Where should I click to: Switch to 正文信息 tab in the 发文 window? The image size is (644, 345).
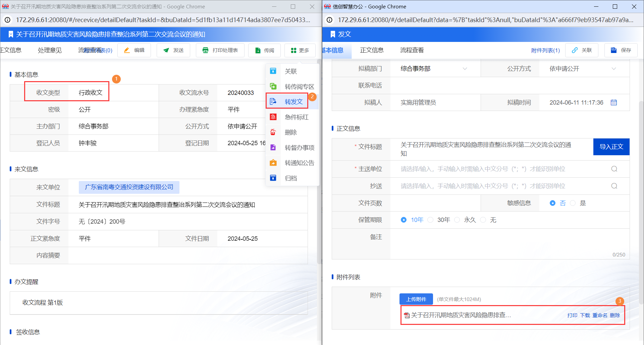point(372,50)
